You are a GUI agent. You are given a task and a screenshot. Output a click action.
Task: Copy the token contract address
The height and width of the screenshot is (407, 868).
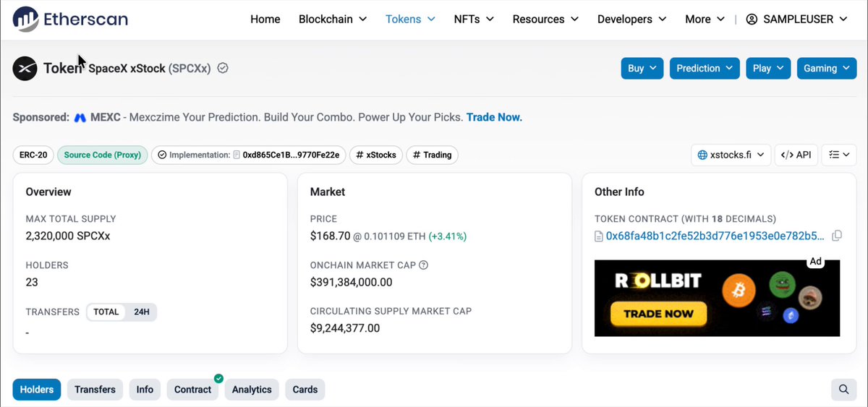(x=837, y=236)
